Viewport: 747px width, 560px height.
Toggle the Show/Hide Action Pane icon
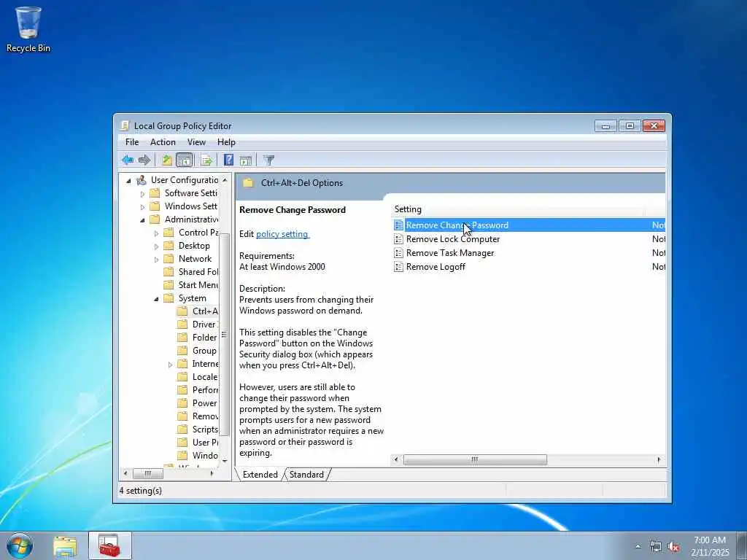246,160
